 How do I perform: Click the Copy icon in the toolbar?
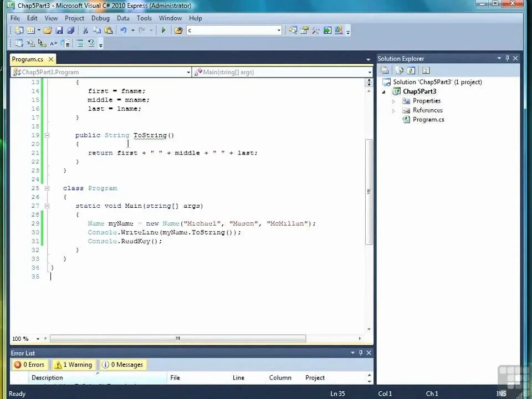[x=97, y=30]
